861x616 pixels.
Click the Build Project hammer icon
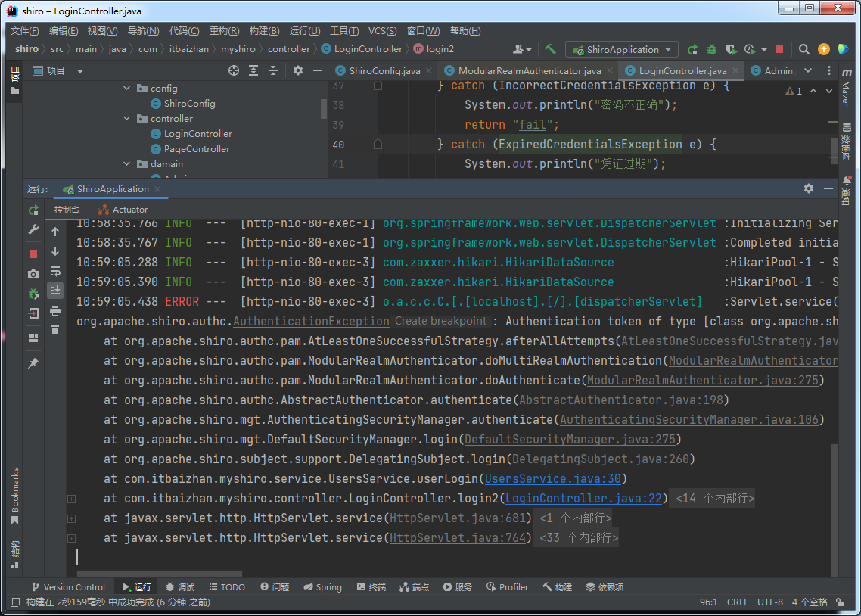(550, 49)
